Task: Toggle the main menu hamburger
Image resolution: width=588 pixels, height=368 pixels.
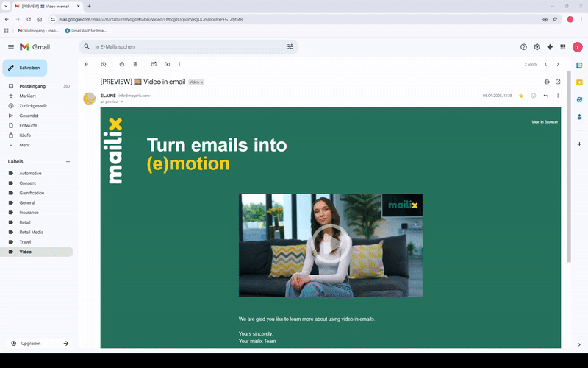Action: pyautogui.click(x=11, y=46)
